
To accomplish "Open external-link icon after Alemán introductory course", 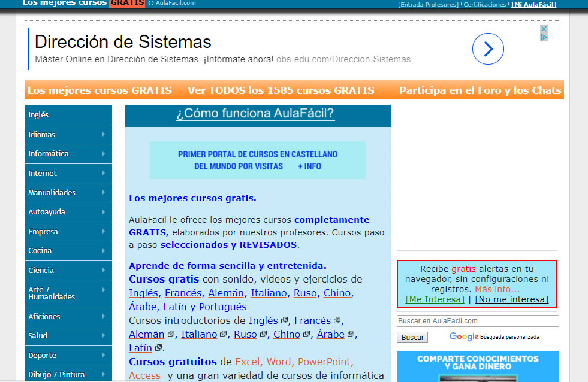I will pyautogui.click(x=171, y=334).
